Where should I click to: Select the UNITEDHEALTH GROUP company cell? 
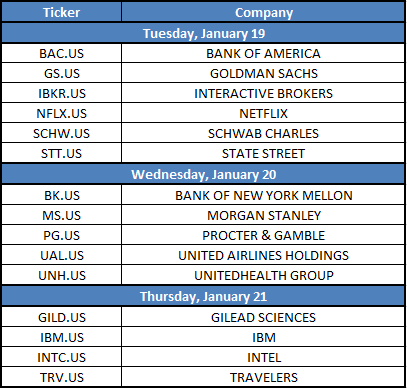tap(263, 275)
